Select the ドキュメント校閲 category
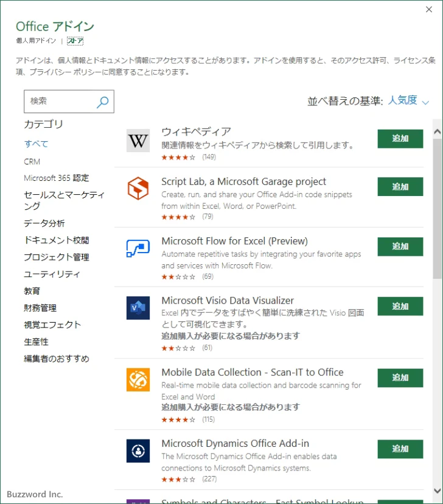The image size is (443, 504). 56,240
